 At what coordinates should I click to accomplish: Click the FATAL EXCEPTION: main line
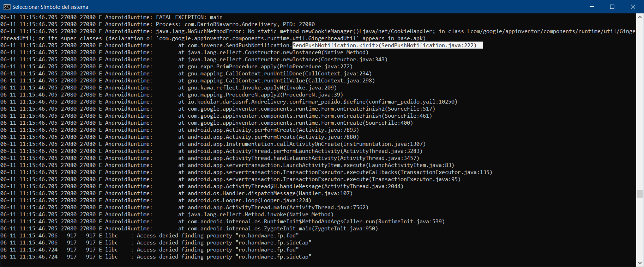click(x=112, y=17)
